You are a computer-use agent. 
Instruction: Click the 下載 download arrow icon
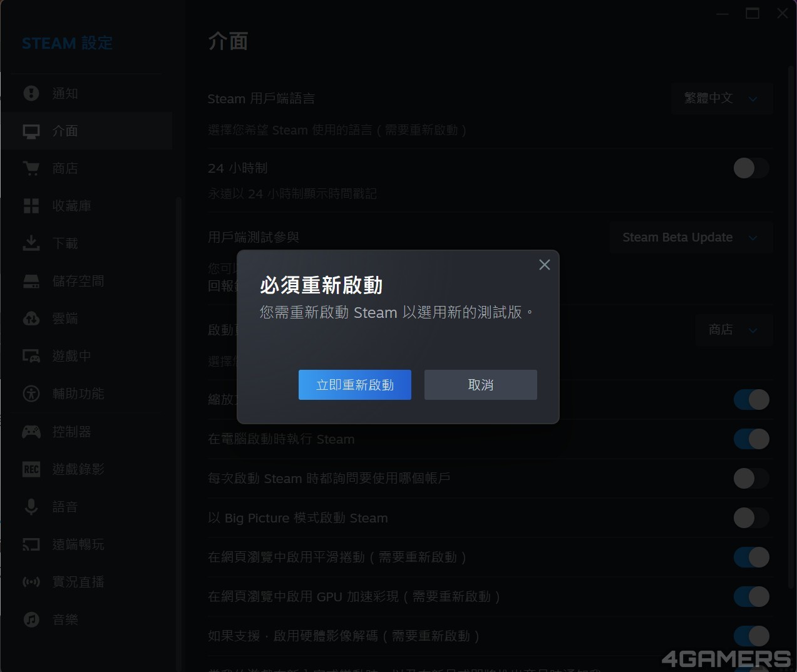point(31,243)
